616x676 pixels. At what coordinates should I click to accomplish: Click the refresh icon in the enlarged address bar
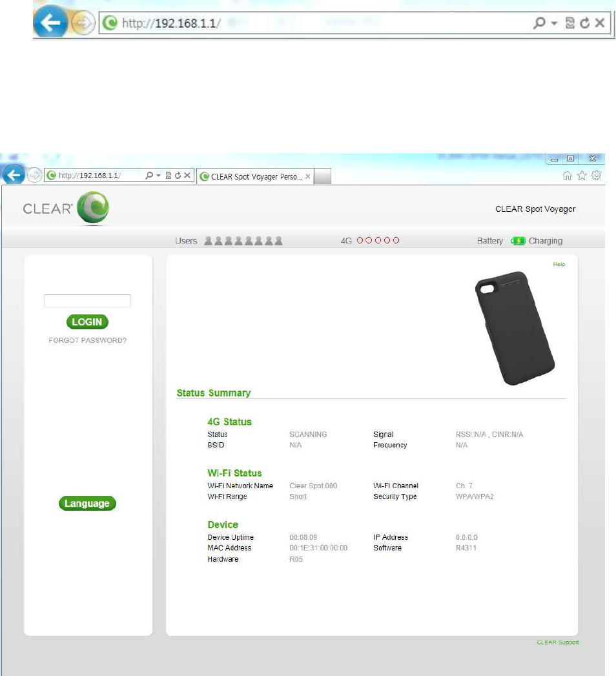(x=584, y=23)
